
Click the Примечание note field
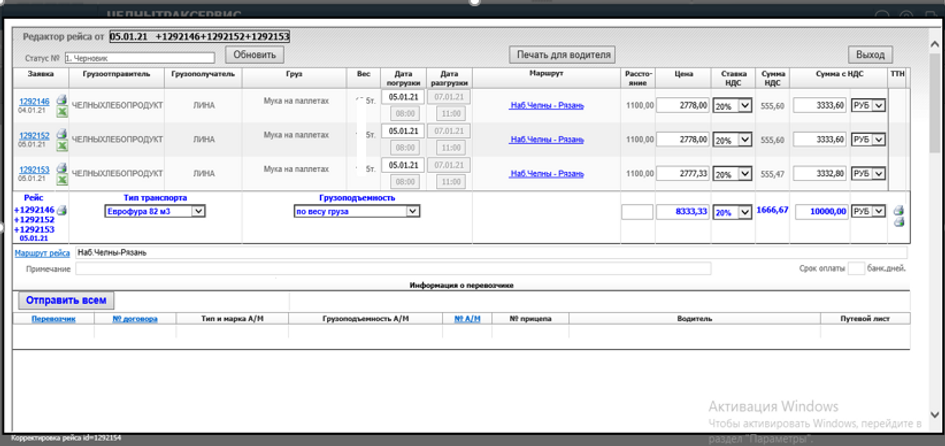(x=393, y=269)
